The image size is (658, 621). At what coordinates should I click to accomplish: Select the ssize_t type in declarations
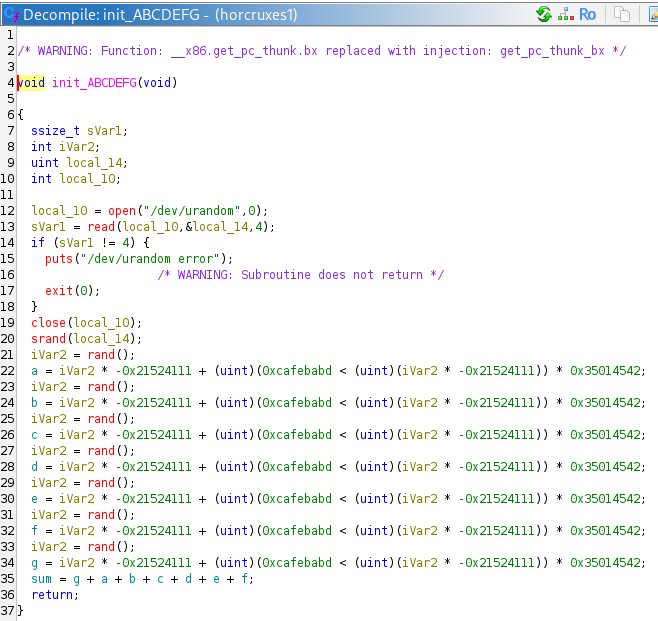56,130
